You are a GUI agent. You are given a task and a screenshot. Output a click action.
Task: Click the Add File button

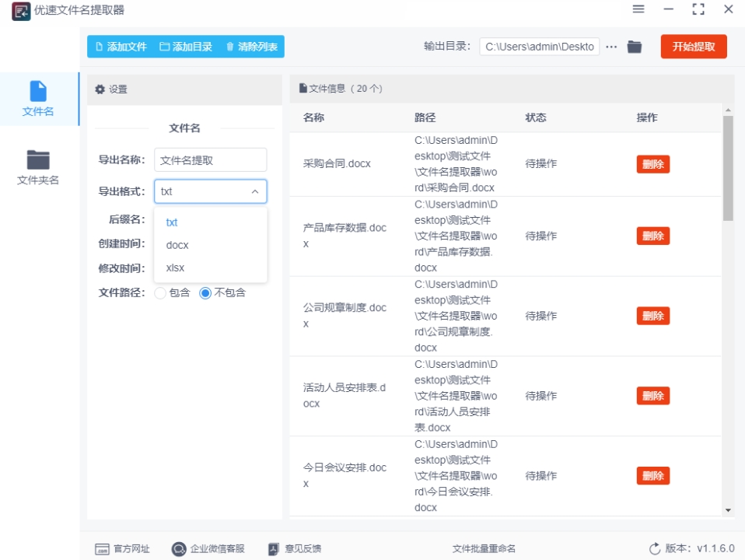point(121,47)
